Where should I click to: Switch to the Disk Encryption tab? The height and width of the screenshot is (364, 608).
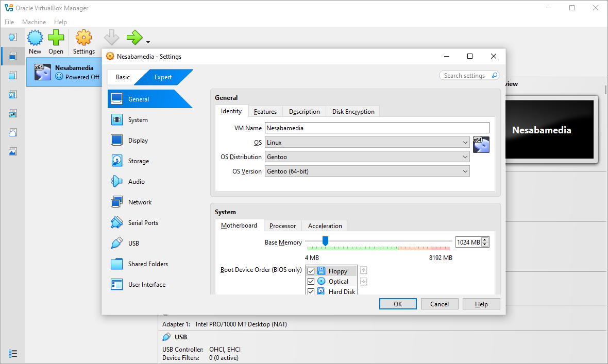353,112
